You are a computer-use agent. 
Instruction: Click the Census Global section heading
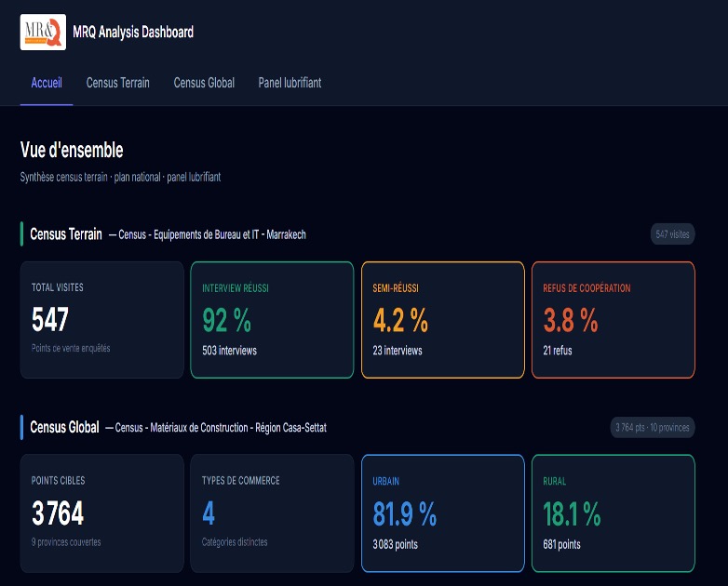click(x=64, y=428)
